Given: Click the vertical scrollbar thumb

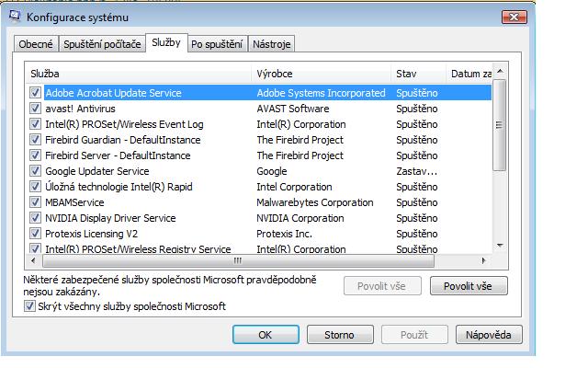Looking at the screenshot, I should click(x=499, y=125).
